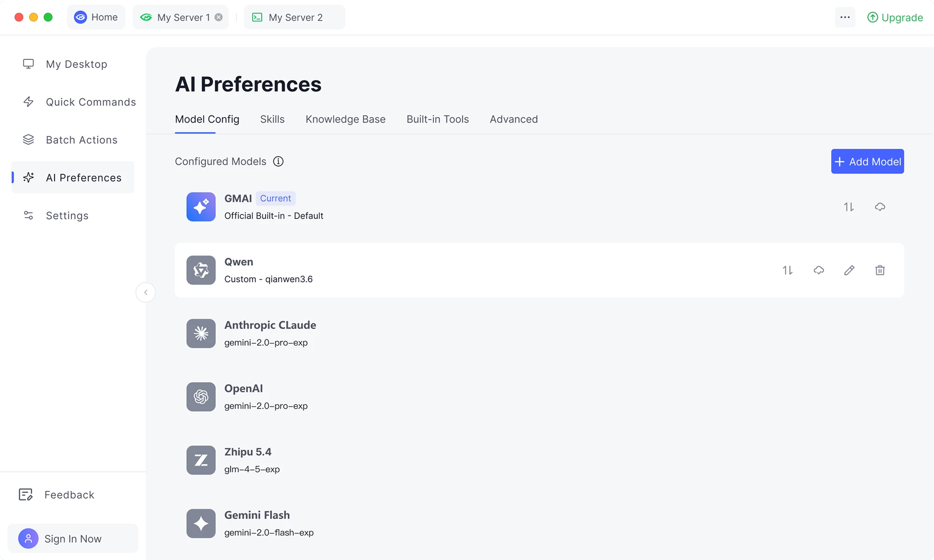Open My Desktop in sidebar

click(73, 64)
